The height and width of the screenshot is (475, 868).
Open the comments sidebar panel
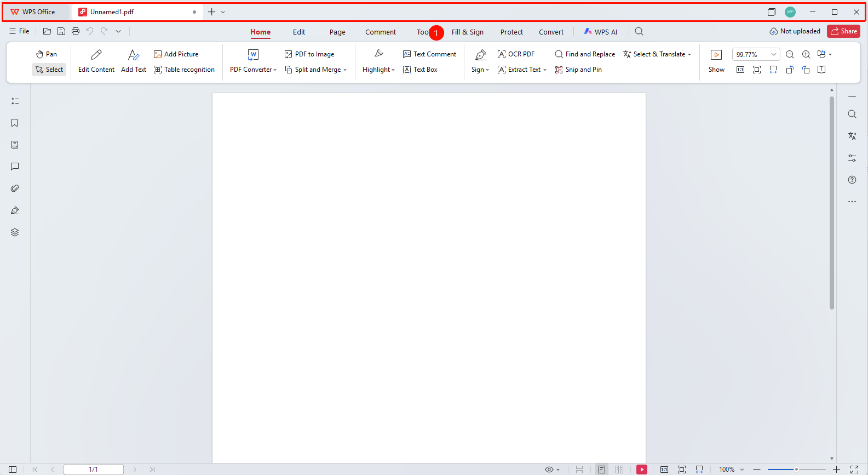coord(15,167)
